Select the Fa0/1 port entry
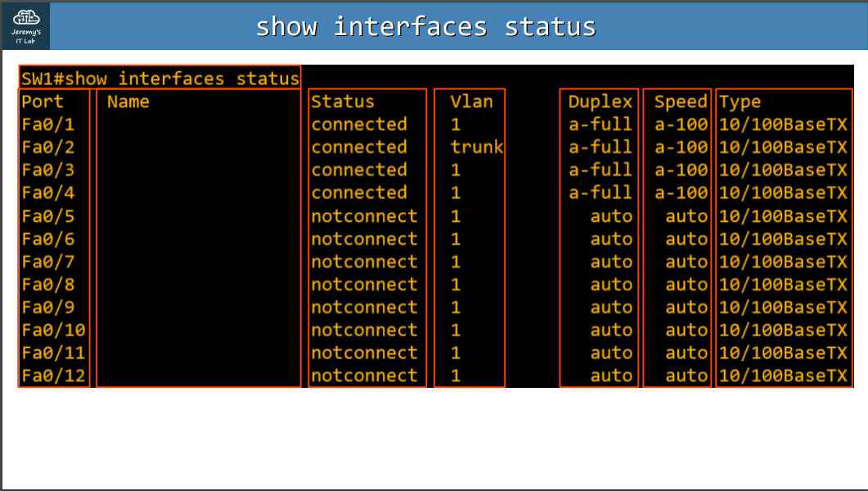The height and width of the screenshot is (491, 868). click(47, 124)
